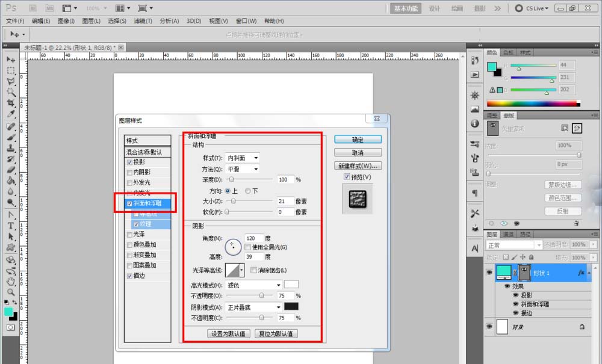Click the 设置为默认值 button
Screen dimensions: 602x364
228,334
